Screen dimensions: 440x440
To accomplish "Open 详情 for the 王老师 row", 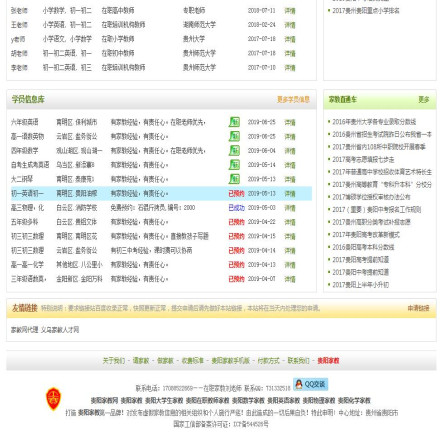I will pyautogui.click(x=290, y=25).
